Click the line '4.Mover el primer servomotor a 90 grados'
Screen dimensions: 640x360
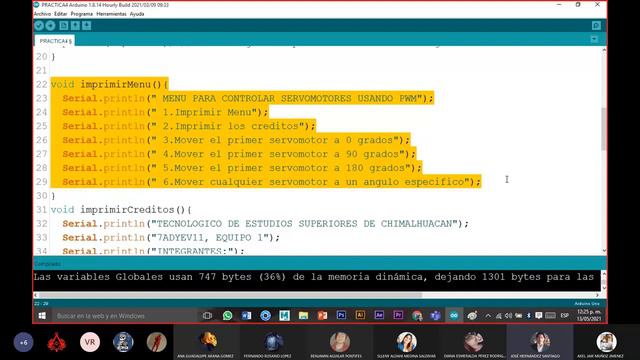click(239, 154)
